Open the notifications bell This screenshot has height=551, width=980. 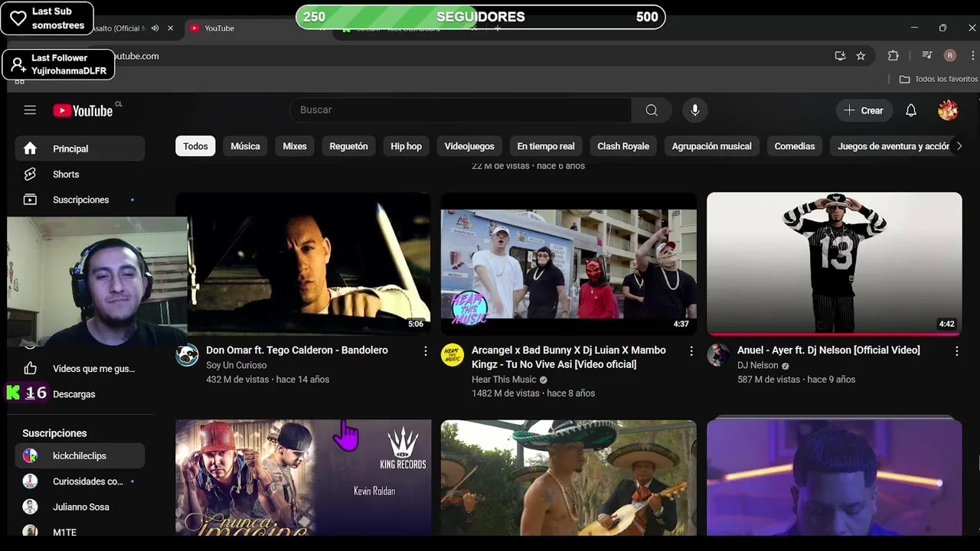(911, 110)
